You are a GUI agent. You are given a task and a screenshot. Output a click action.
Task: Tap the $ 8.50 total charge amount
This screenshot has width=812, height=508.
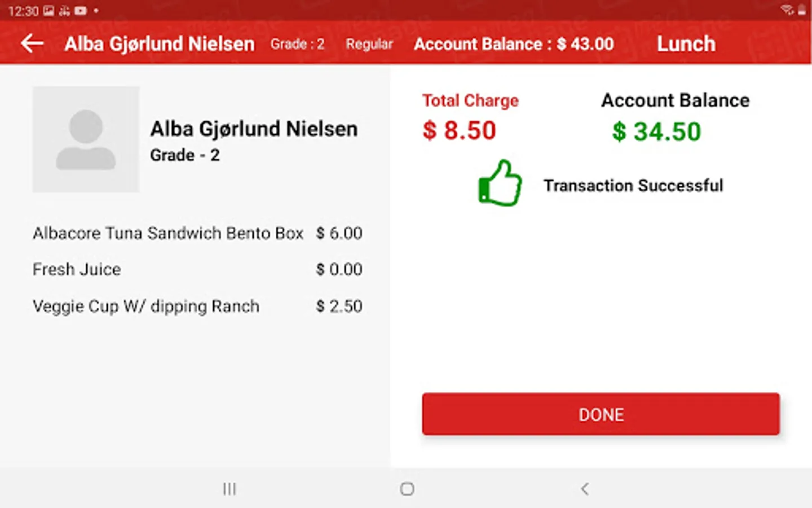pyautogui.click(x=459, y=130)
